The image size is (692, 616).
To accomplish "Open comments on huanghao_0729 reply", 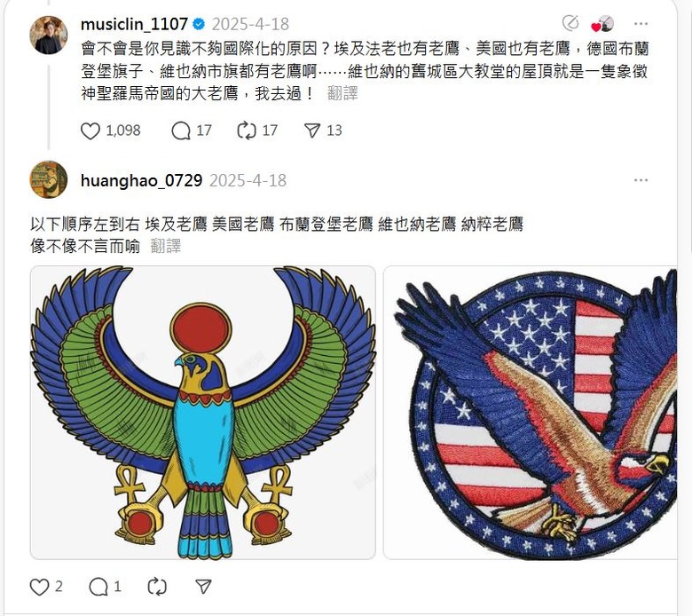I will (98, 587).
